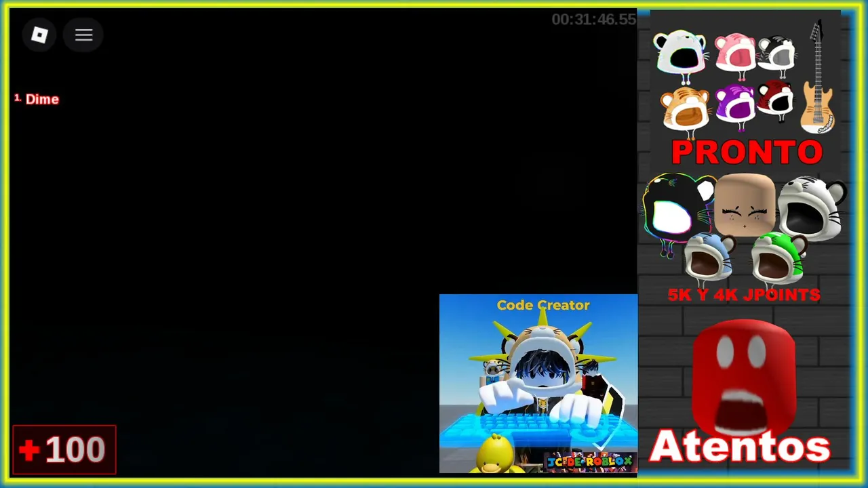Click the Code Creator title text
Image resolution: width=868 pixels, height=488 pixels.
pos(543,305)
